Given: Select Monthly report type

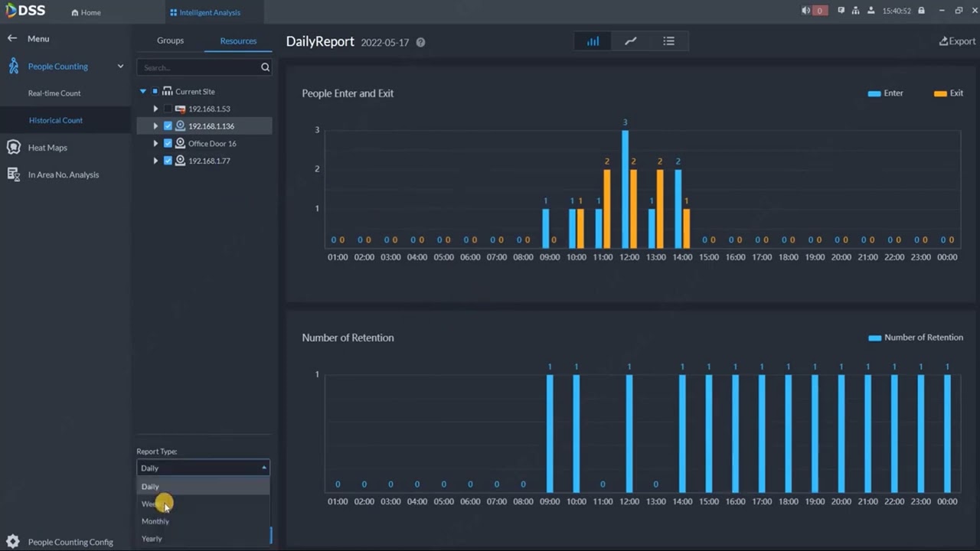Looking at the screenshot, I should click(203, 521).
